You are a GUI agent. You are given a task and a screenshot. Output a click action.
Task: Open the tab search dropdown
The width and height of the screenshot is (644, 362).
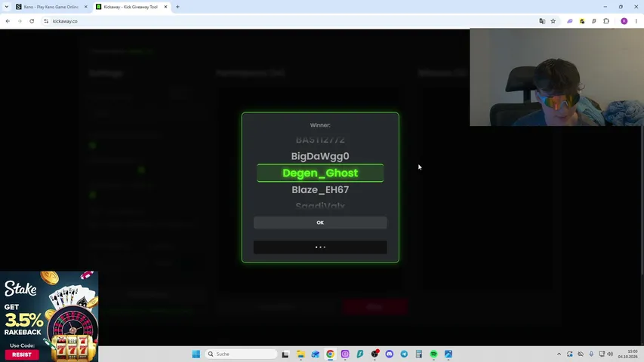(x=7, y=7)
